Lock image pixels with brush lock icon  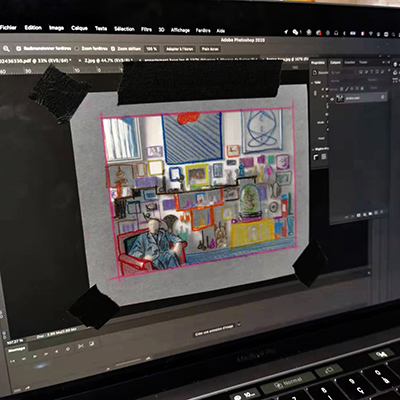(347, 89)
